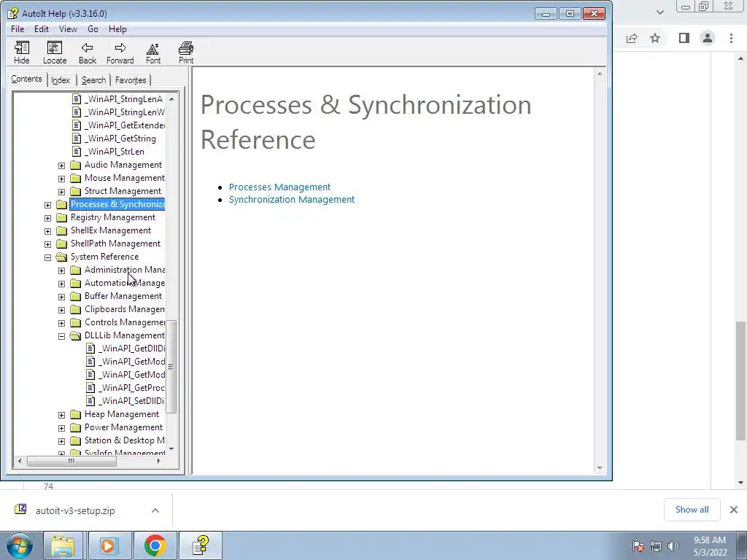Open the View menu
This screenshot has width=747, height=560.
pyautogui.click(x=68, y=29)
